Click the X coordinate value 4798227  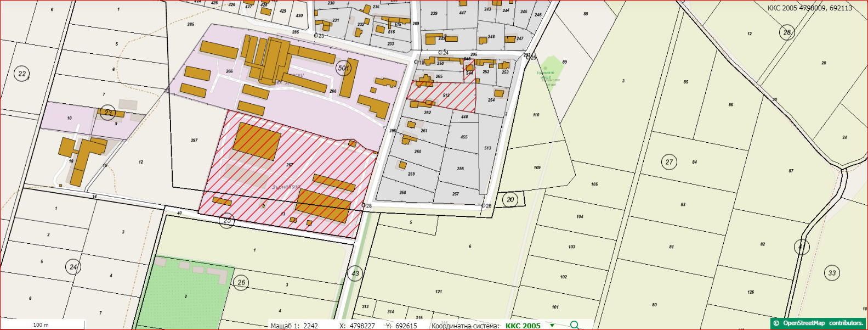coord(362,326)
